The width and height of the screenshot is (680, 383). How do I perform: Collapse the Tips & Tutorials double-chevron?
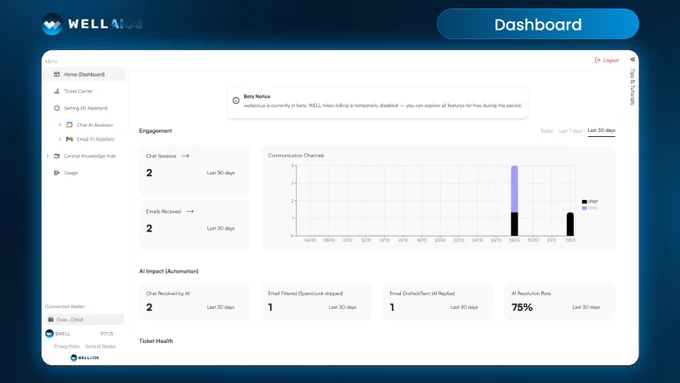(633, 59)
